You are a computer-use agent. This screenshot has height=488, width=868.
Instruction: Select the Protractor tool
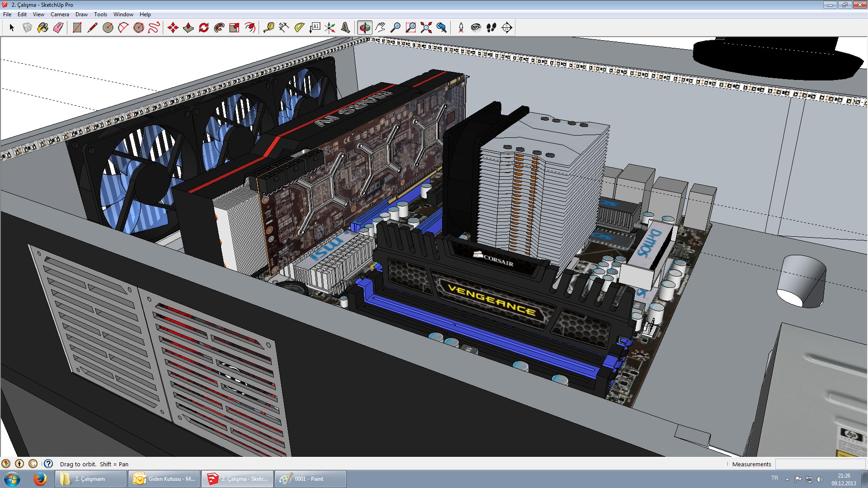[300, 28]
